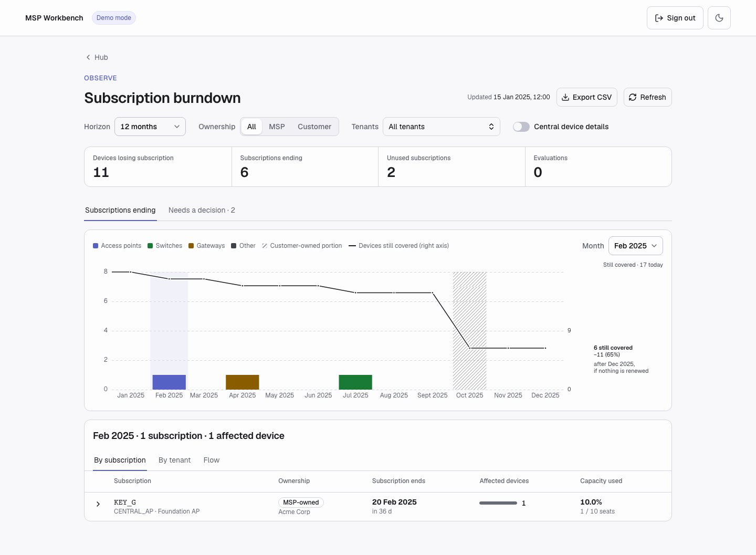Select All ownership option

[251, 127]
